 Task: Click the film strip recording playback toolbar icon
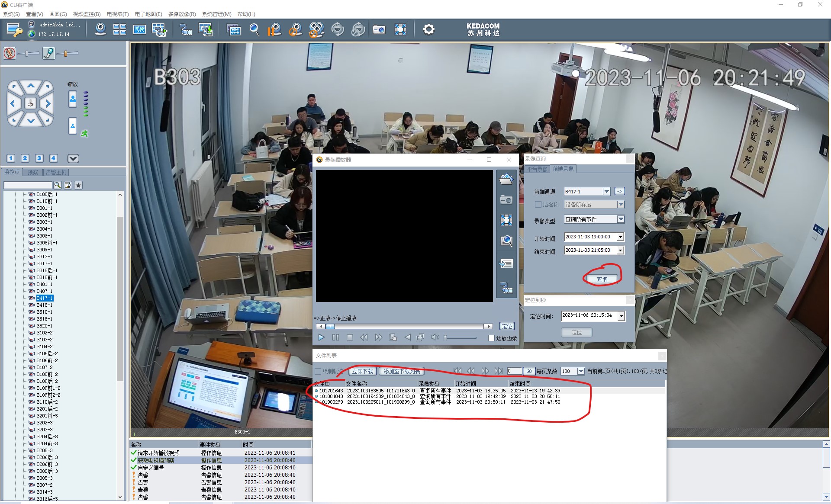click(186, 29)
